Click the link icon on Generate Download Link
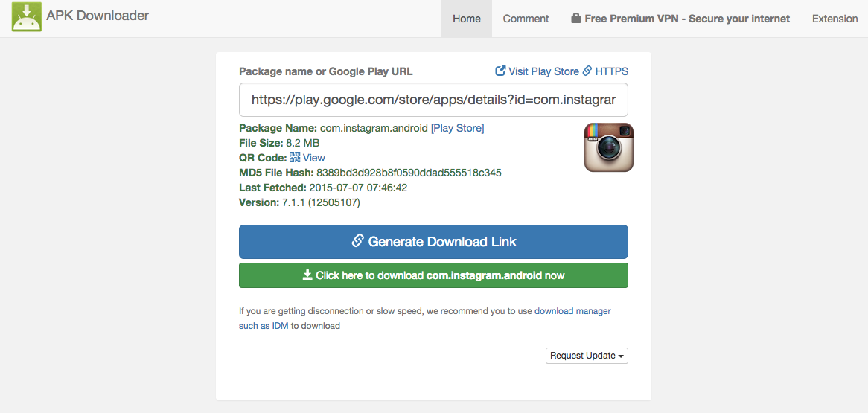This screenshot has width=868, height=413. click(357, 241)
